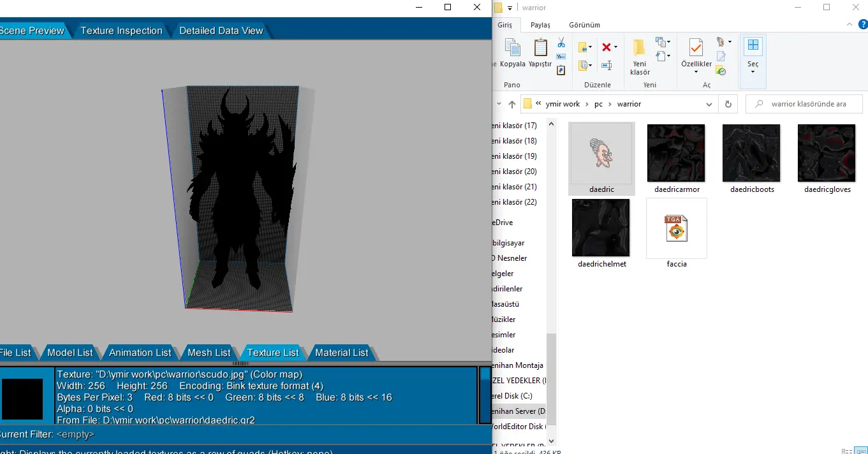Open the Texture Inspection tab
Image resolution: width=868 pixels, height=454 pixels.
121,31
